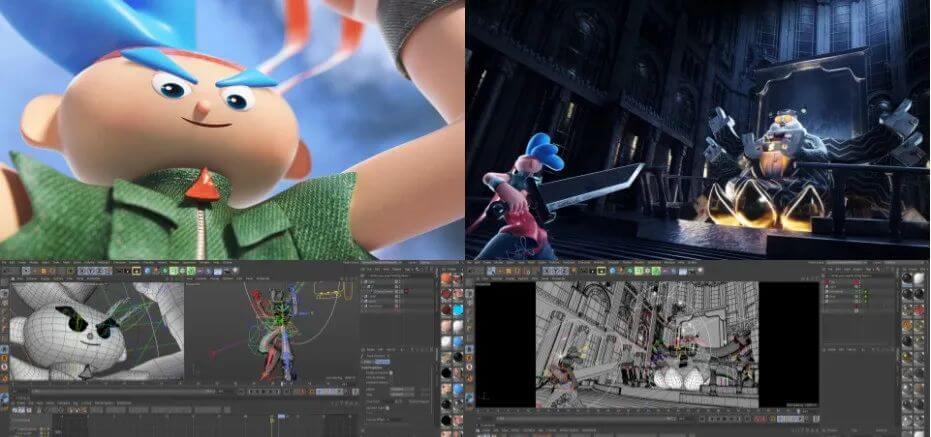Click green Volume Builder icon in left window
This screenshot has width=931, height=437.
191,271
